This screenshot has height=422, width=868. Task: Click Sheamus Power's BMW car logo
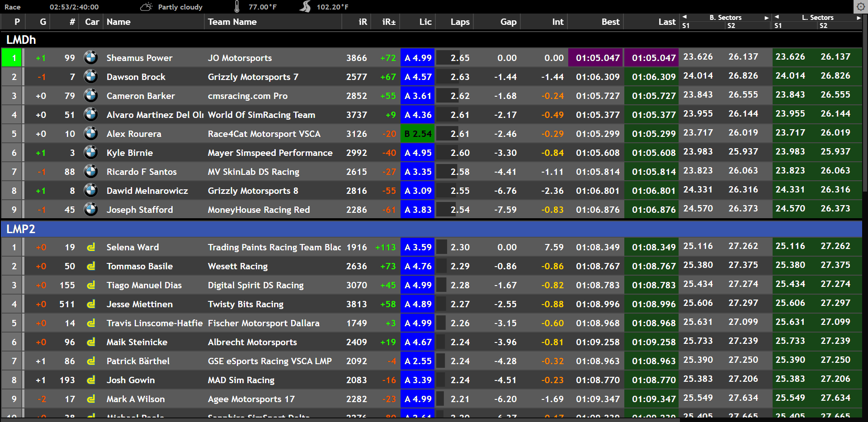tap(91, 58)
